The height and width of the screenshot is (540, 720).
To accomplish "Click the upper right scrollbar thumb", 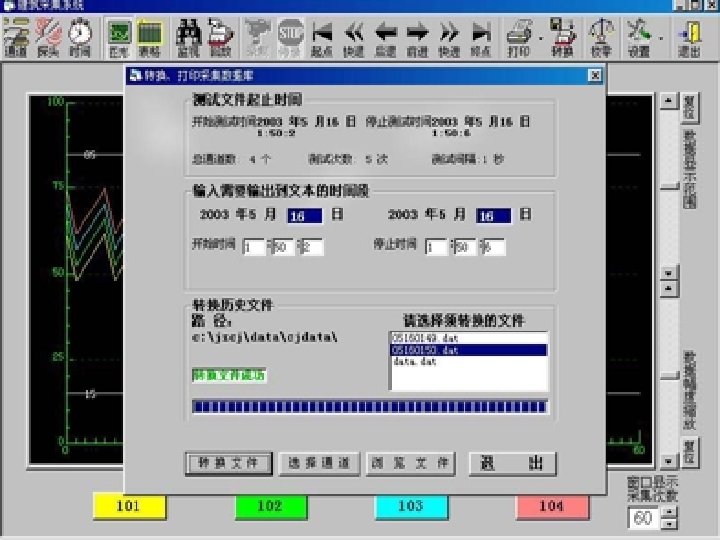I will [x=669, y=186].
